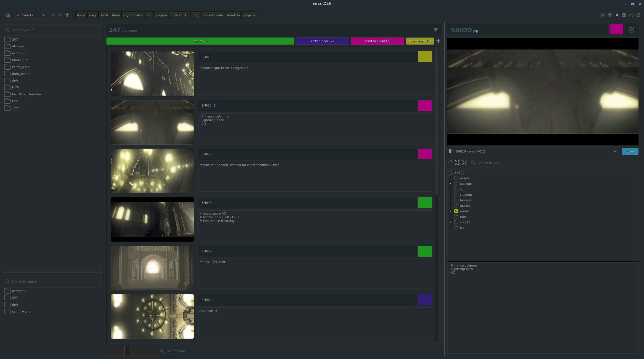The image size is (644, 359).
Task: Collapse all folders with the collapse arrows icon
Action: [464, 163]
